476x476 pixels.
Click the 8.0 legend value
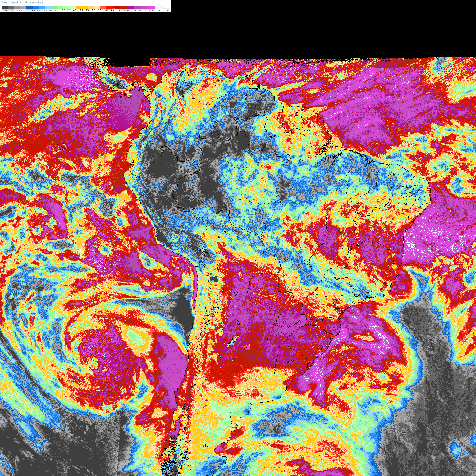99,10
